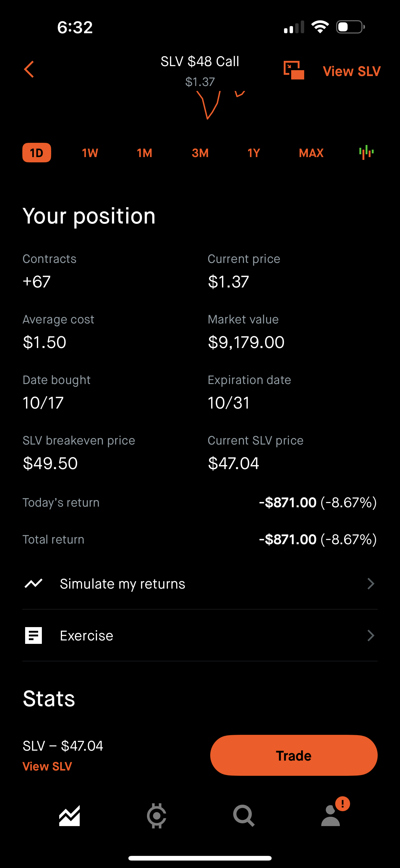
Task: Tap View SLV link under Stats
Action: tap(47, 766)
